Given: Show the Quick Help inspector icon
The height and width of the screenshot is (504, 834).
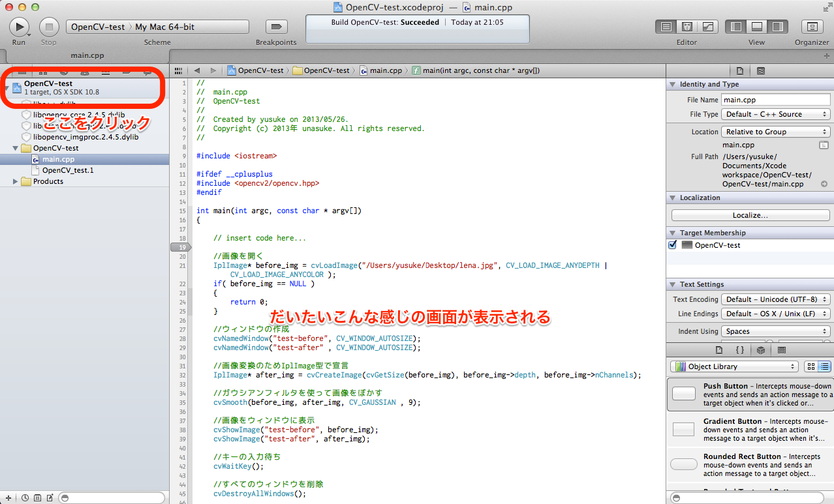Looking at the screenshot, I should [761, 70].
